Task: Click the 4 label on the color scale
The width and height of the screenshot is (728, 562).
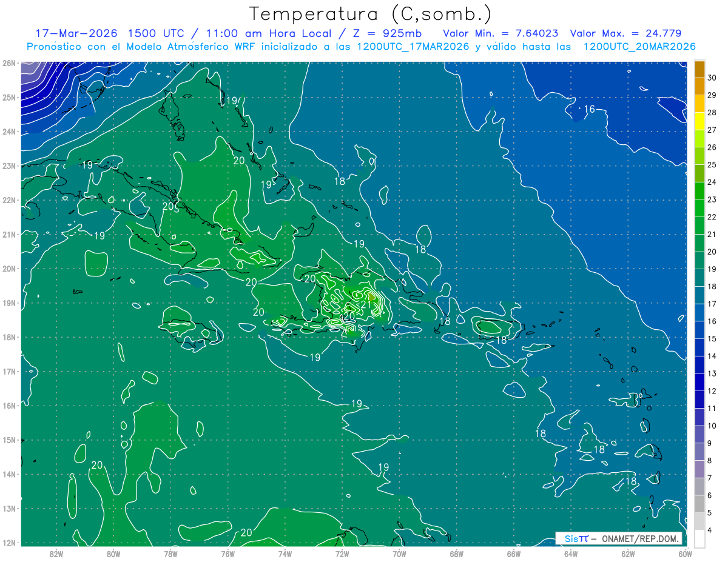Action: (710, 530)
